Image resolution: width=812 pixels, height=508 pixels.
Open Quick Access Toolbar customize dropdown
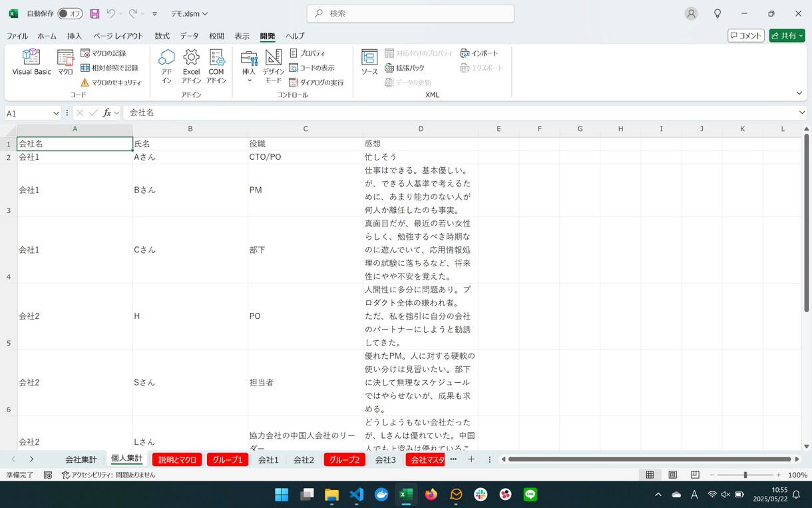tap(155, 13)
